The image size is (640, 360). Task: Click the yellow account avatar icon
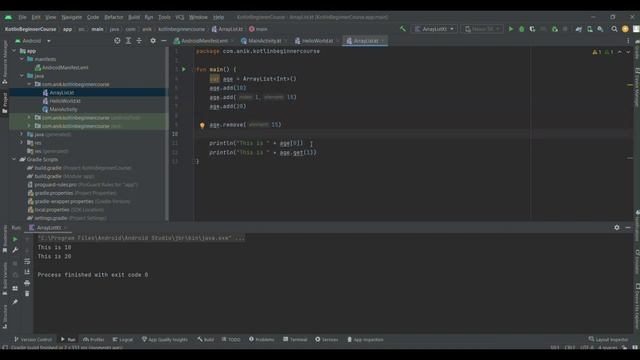point(625,29)
